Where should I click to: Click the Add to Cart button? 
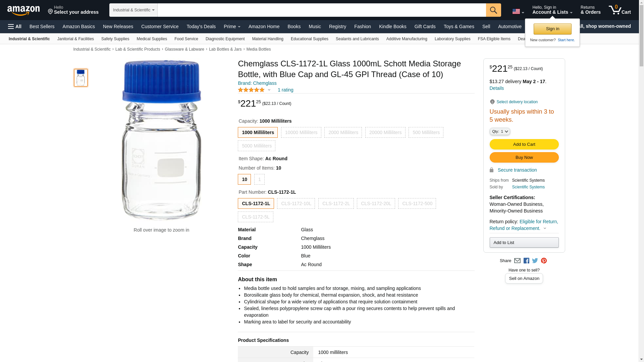pyautogui.click(x=524, y=144)
